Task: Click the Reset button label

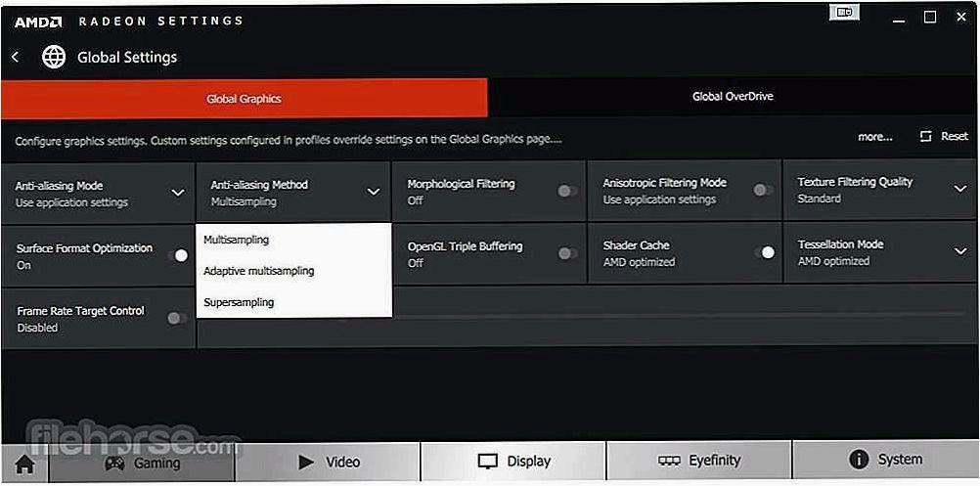Action: 955,136
